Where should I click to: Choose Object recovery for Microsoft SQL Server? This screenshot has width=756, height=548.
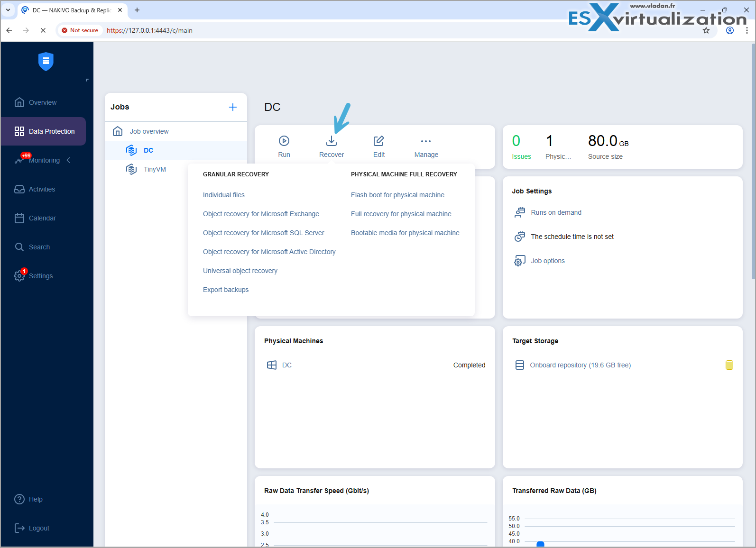(x=264, y=233)
